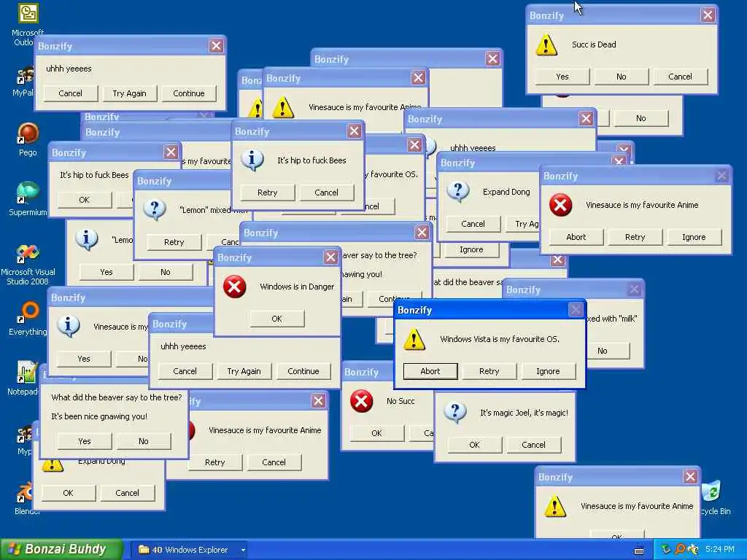The width and height of the screenshot is (747, 560).
Task: Click Abort in the Vinesauce error dialog
Action: [576, 237]
